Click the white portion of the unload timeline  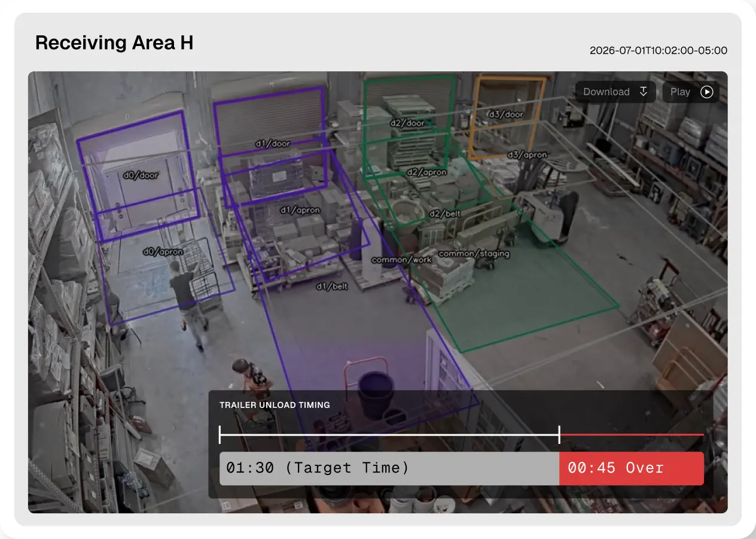coord(389,435)
